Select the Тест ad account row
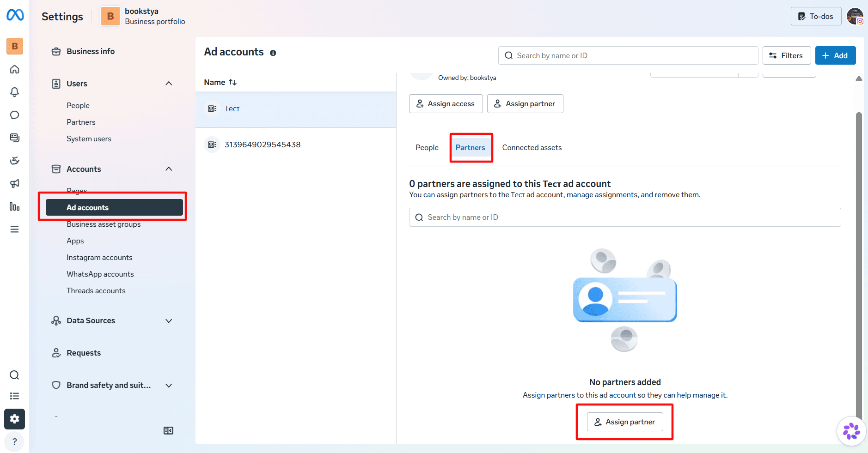868x453 pixels. 296,109
